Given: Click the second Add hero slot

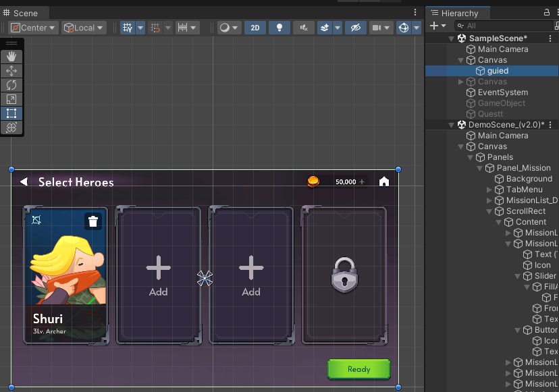Looking at the screenshot, I should coord(251,276).
